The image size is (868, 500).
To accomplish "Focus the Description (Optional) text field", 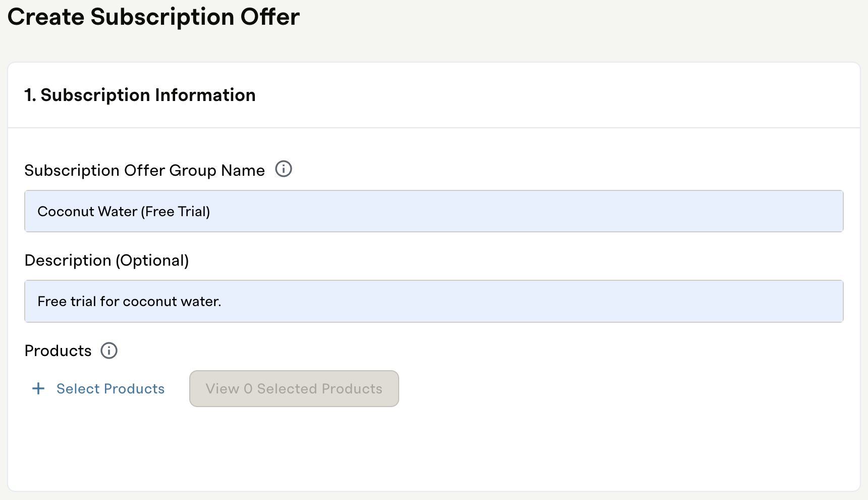I will pyautogui.click(x=434, y=301).
